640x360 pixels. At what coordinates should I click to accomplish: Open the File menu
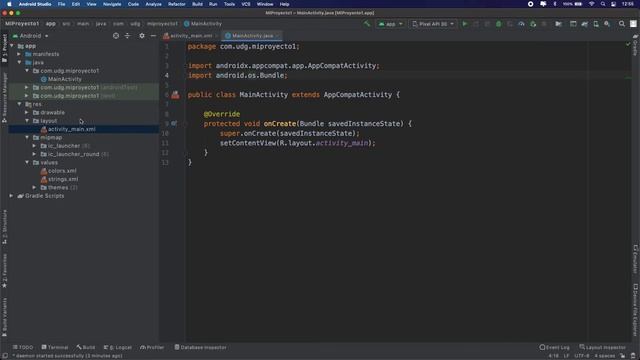[x=62, y=4]
